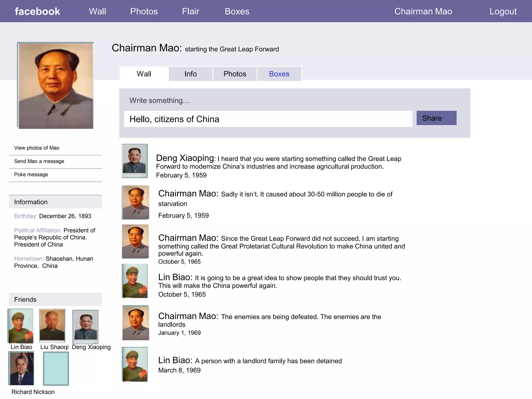Switch to the Info tab
This screenshot has width=532, height=399.
(190, 74)
